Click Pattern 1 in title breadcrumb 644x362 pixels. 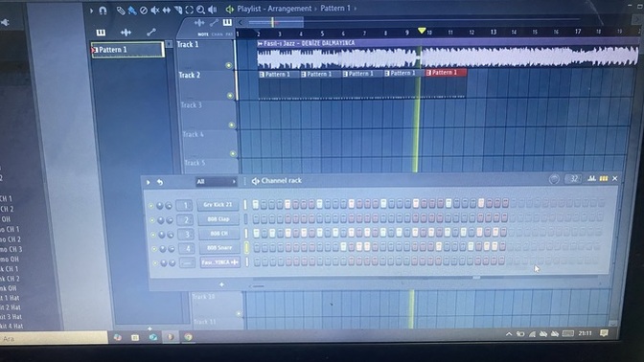[335, 9]
